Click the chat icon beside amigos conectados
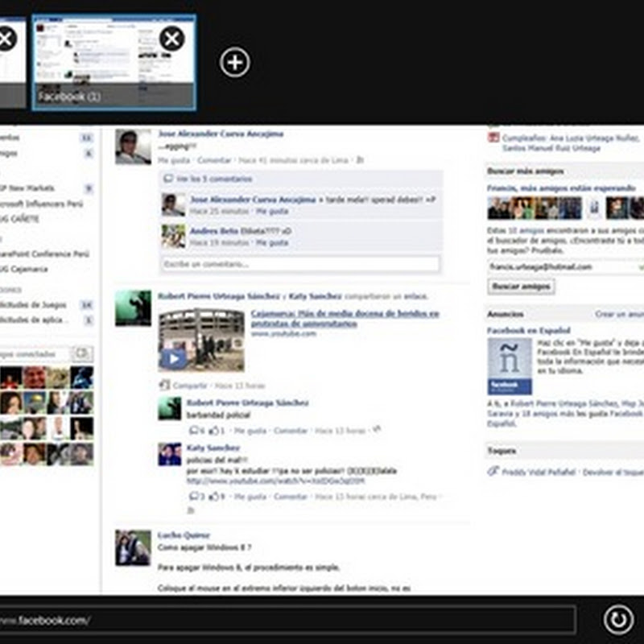Screen dimensions: 644x644 click(x=82, y=353)
